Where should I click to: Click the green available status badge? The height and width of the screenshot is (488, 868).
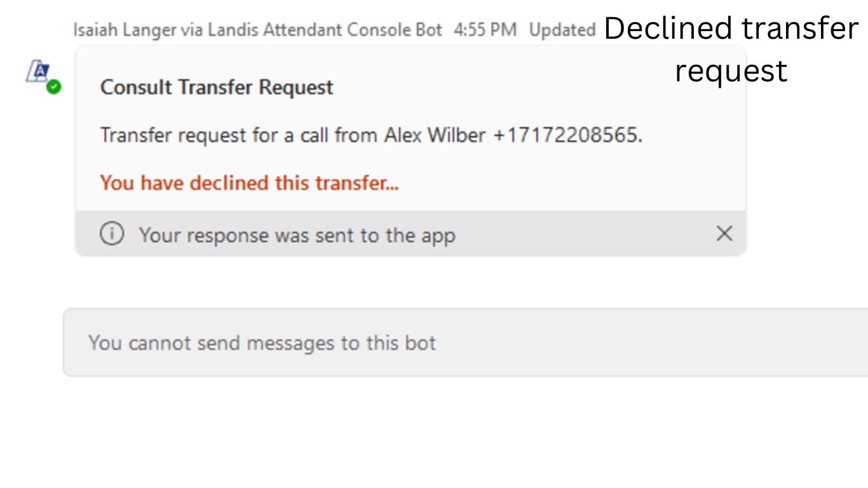pos(54,87)
